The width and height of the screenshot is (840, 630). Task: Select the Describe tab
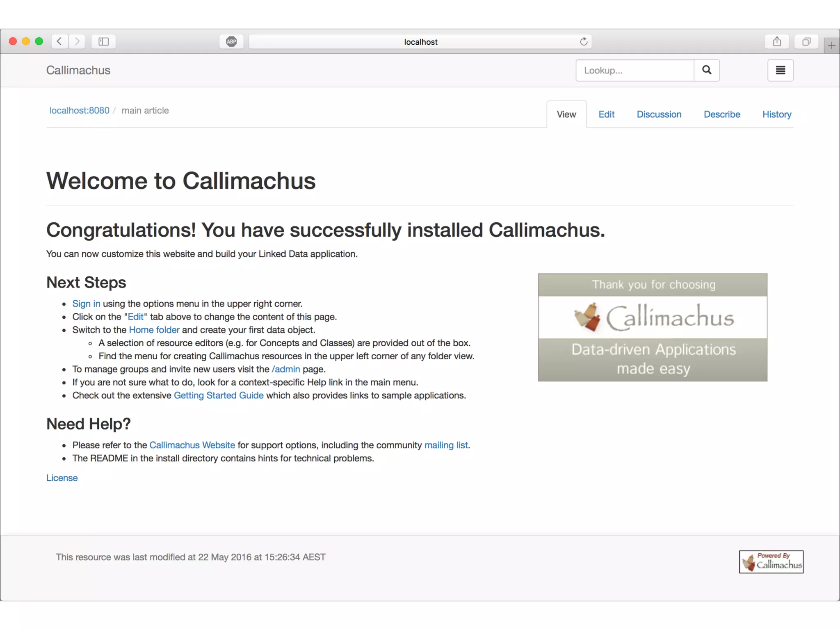[x=722, y=114]
